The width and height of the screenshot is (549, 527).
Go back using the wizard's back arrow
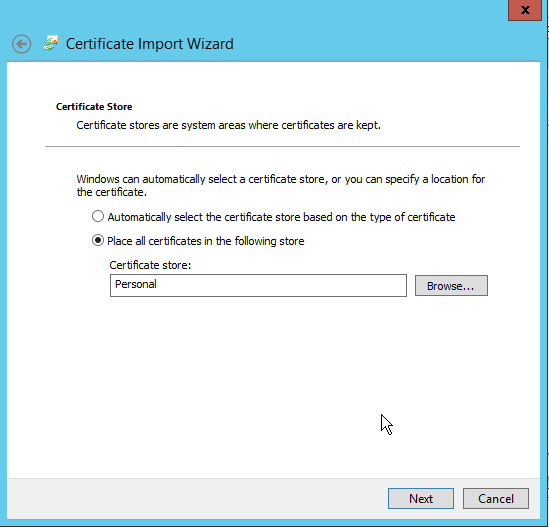point(21,44)
